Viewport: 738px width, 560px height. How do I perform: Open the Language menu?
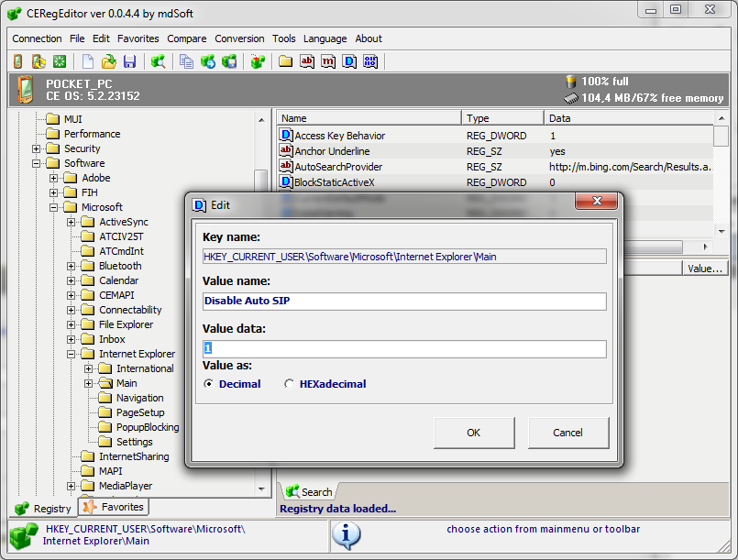point(325,38)
